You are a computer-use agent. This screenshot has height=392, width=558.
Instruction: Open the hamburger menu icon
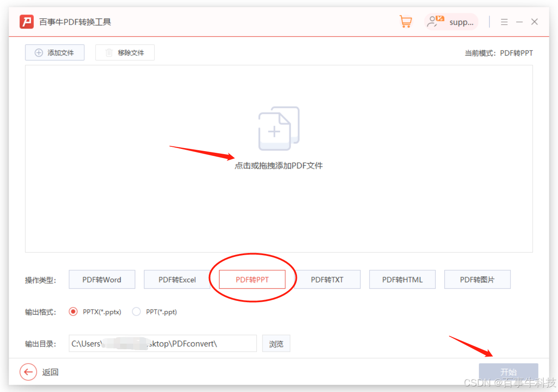[504, 22]
